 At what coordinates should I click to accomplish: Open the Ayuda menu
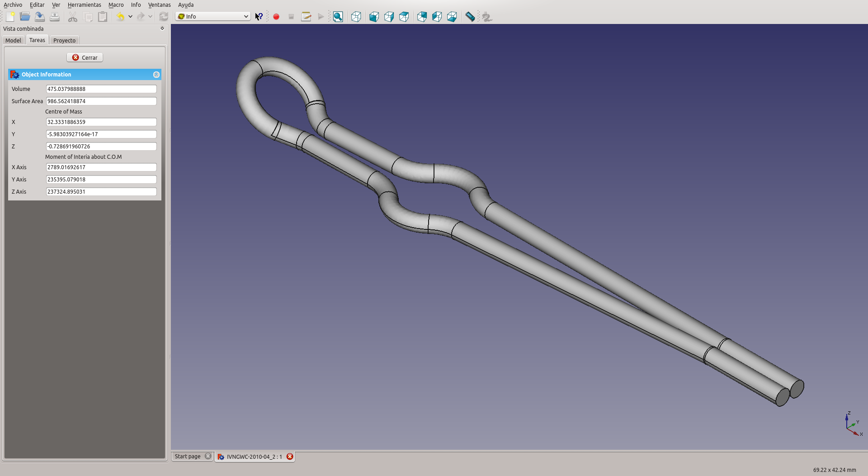[186, 5]
